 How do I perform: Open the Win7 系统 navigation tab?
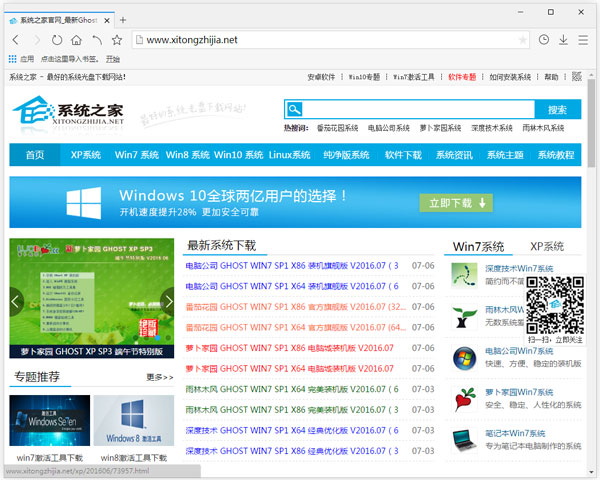(137, 155)
